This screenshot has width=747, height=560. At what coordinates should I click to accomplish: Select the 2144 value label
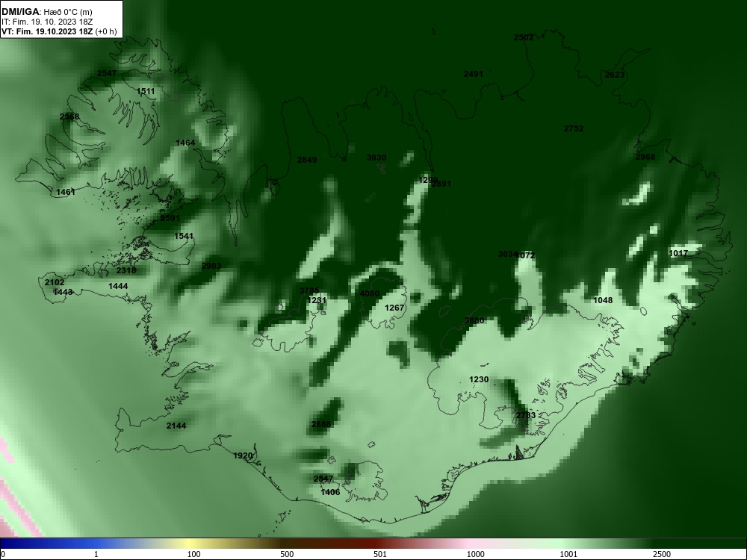pyautogui.click(x=176, y=426)
